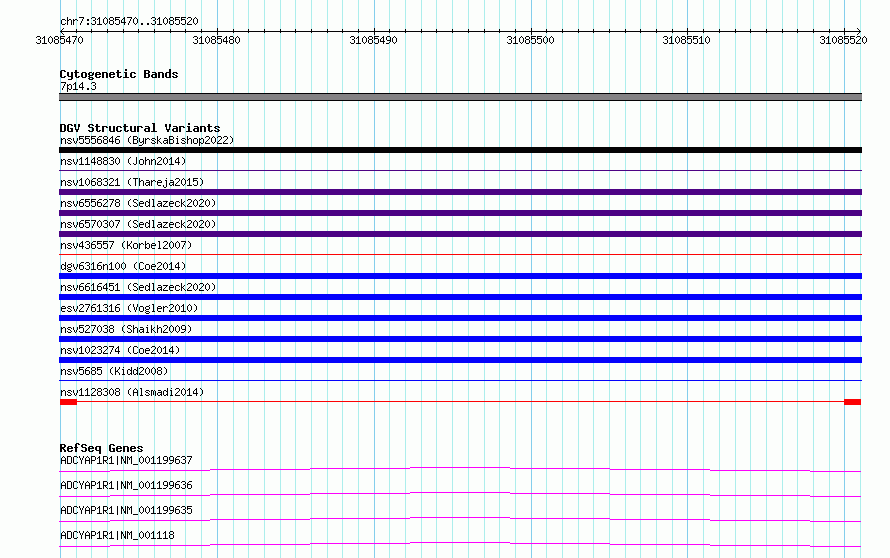The width and height of the screenshot is (890, 558).
Task: Click ruler position 31085520
Action: (843, 40)
